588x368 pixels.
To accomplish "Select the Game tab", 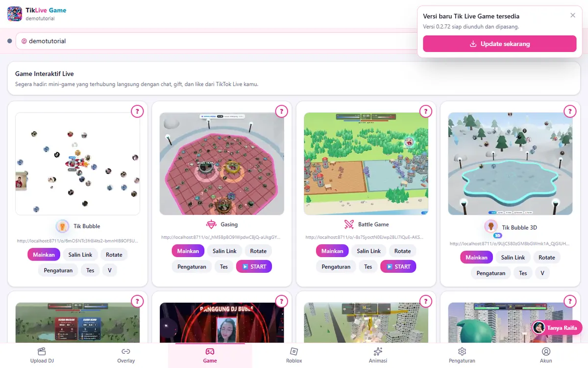I will coord(210,355).
